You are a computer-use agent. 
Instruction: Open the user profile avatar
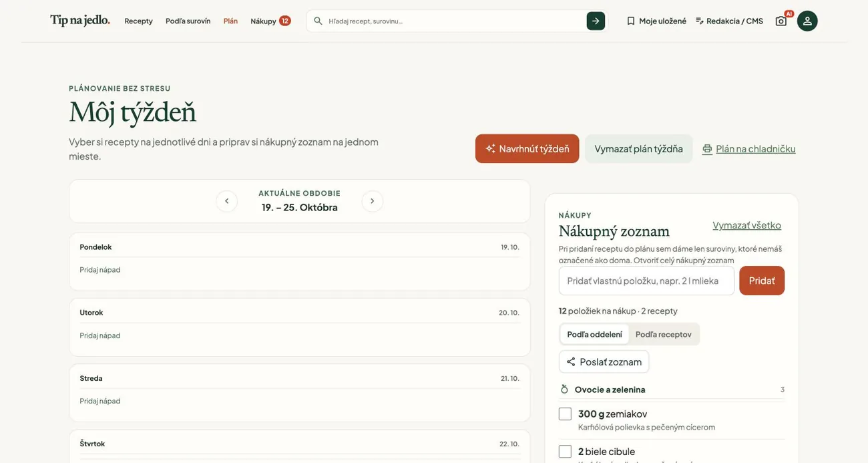tap(807, 21)
